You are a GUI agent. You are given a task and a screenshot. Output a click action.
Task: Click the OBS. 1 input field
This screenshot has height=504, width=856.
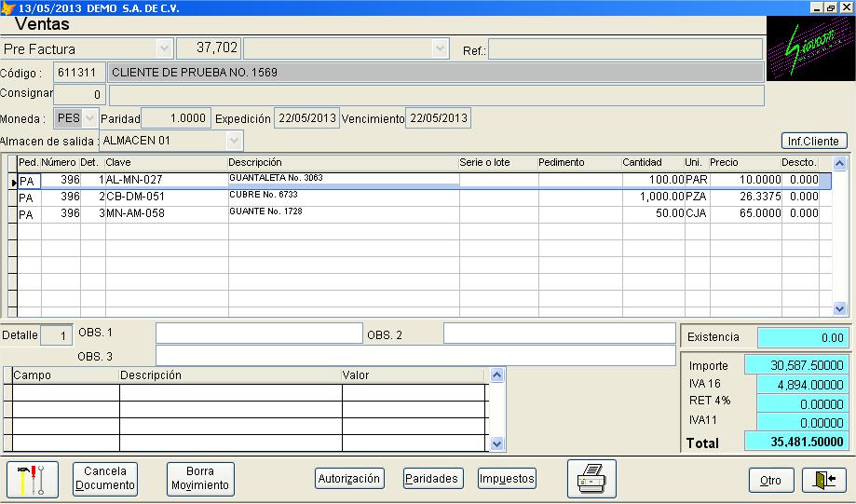(259, 334)
